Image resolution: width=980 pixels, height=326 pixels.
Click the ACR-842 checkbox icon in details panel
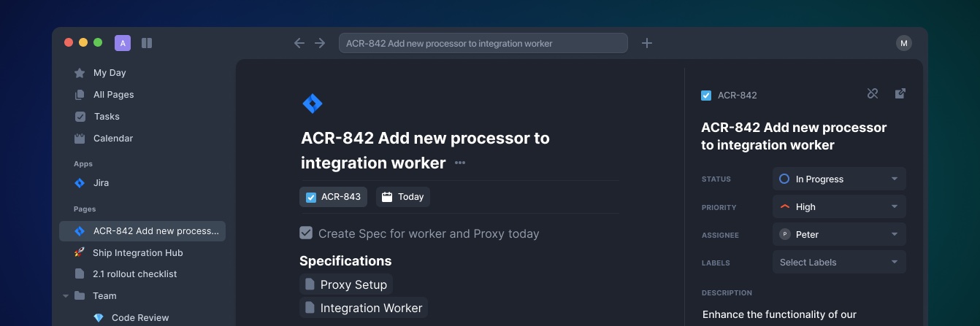coord(706,96)
